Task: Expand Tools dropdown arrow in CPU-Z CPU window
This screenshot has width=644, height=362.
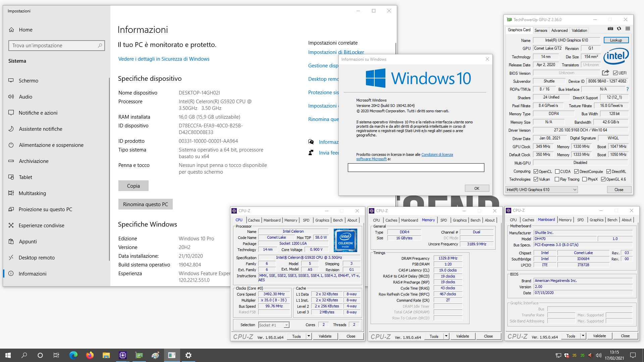Action: pos(309,336)
